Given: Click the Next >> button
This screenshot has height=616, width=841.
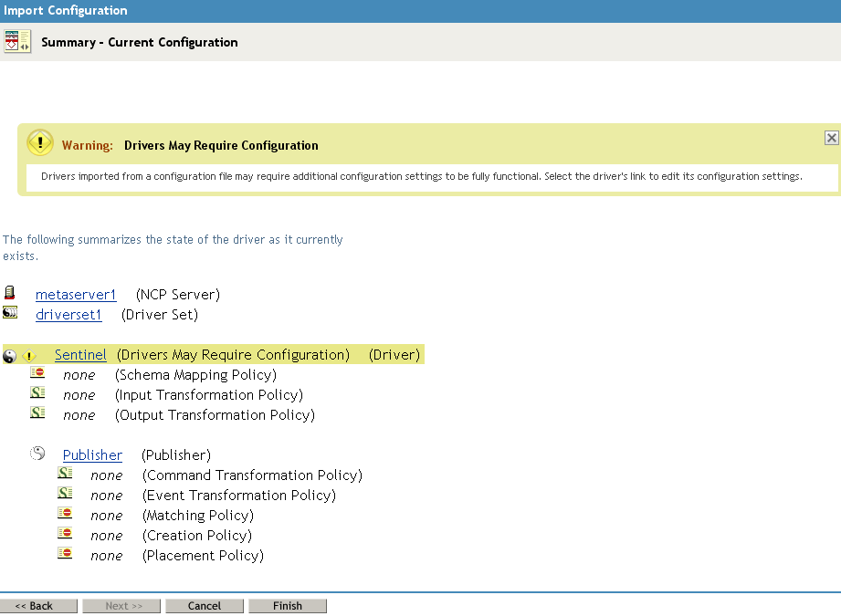Looking at the screenshot, I should [121, 606].
